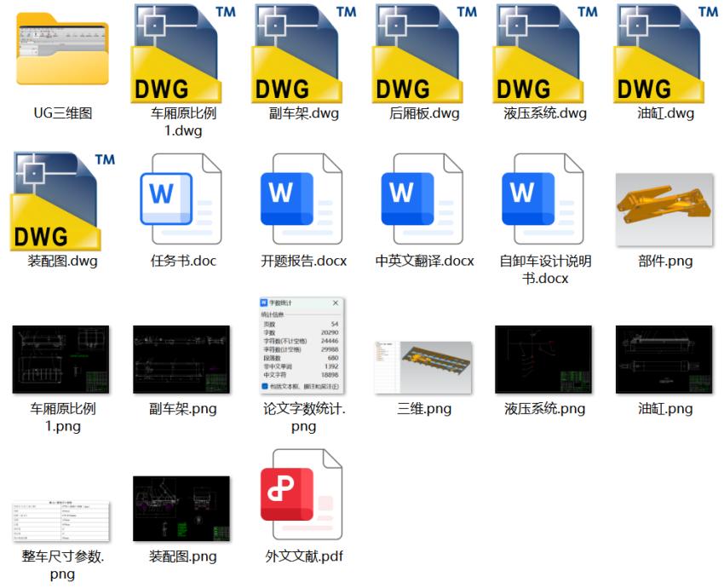Click the file name 副车架.png
Screen dimensions: 724x588
183,409
